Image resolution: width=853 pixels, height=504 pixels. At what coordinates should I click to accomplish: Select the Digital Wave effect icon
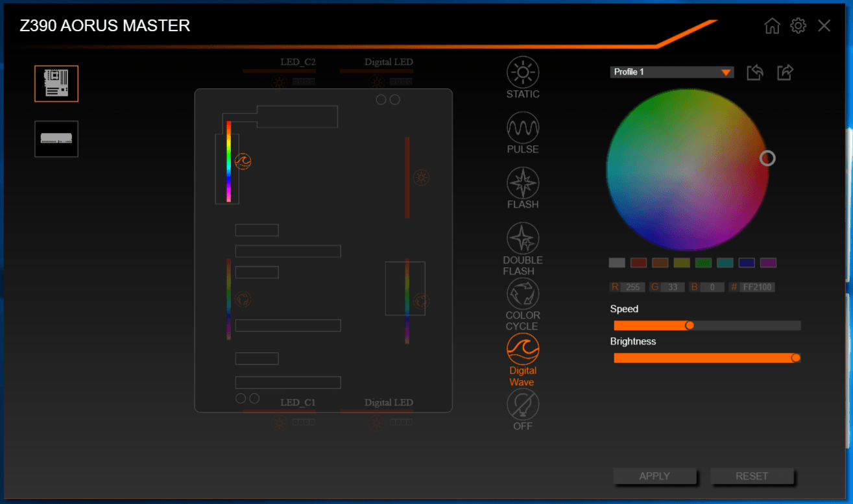[x=523, y=349]
